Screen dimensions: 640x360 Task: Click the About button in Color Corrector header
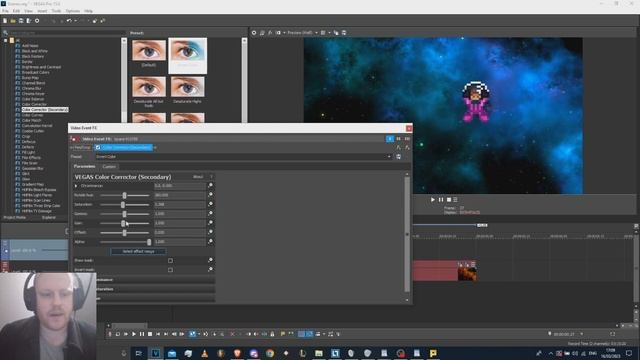coord(198,177)
